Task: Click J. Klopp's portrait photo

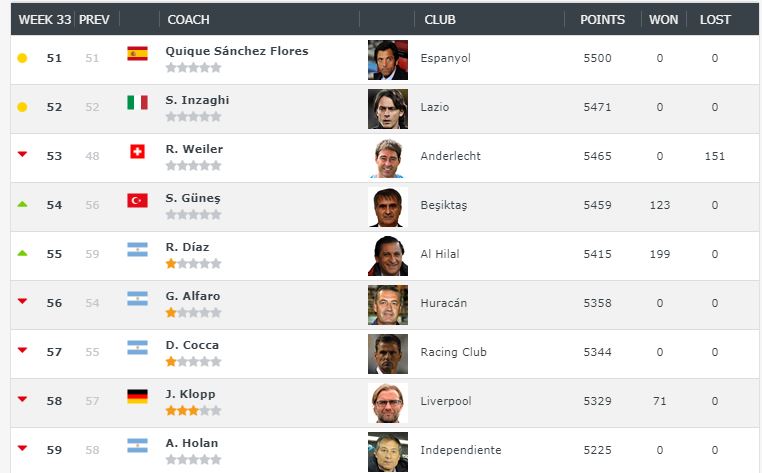Action: [388, 403]
